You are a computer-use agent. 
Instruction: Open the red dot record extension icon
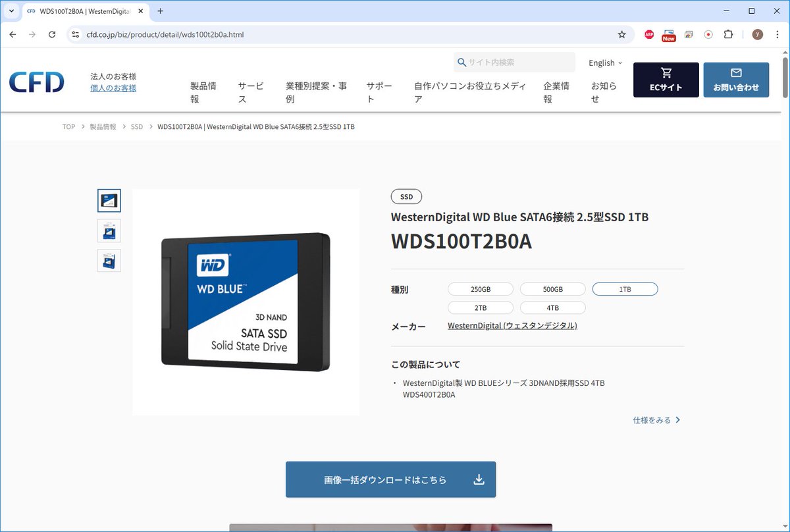(x=708, y=34)
